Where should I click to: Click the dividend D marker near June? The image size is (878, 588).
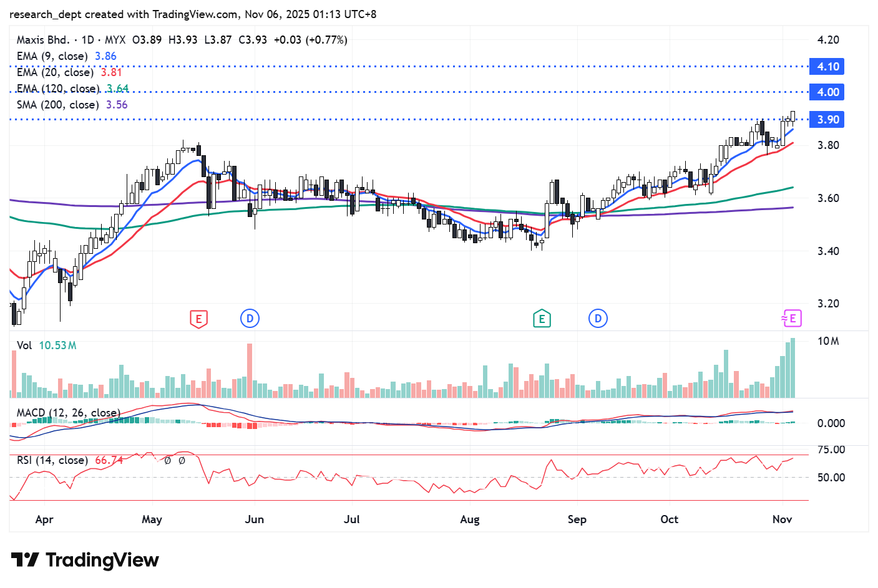click(x=250, y=319)
